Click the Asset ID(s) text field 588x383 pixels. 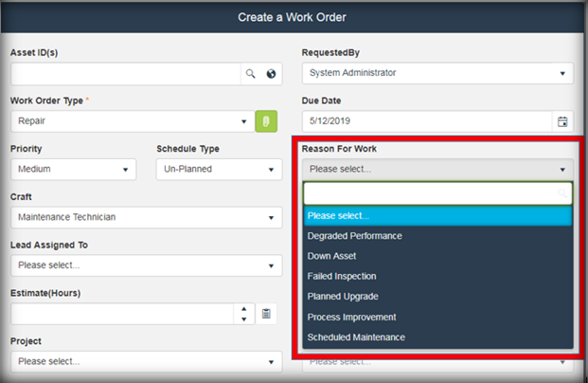[x=123, y=73]
